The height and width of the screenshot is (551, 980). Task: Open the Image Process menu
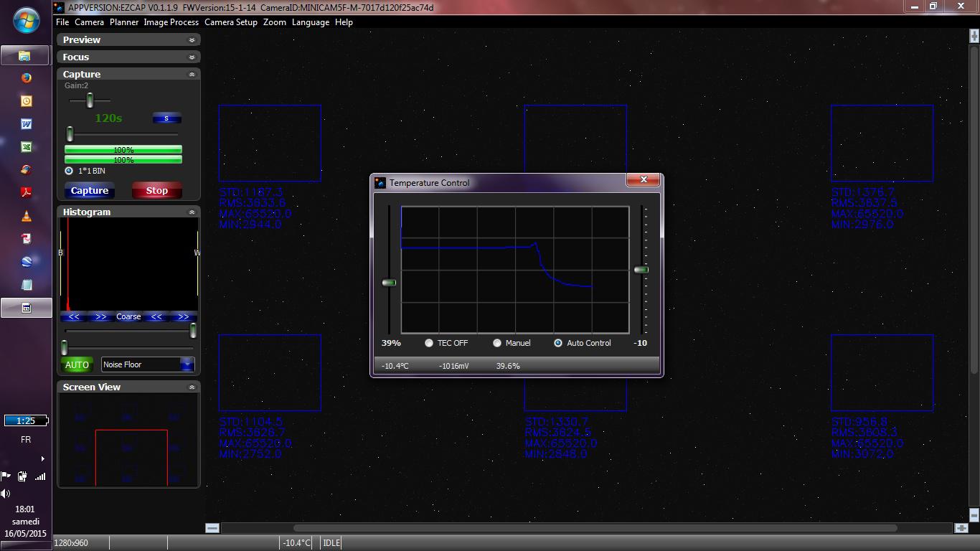(171, 22)
